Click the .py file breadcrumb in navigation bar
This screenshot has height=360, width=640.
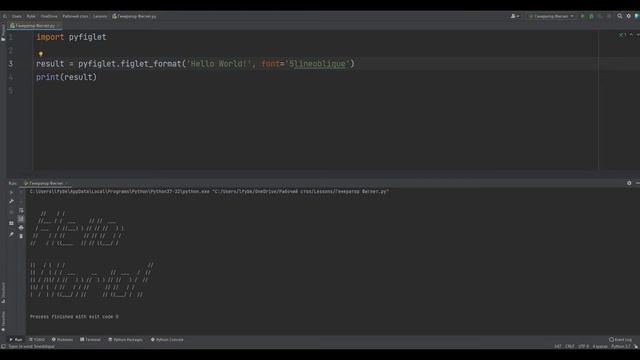pyautogui.click(x=134, y=16)
